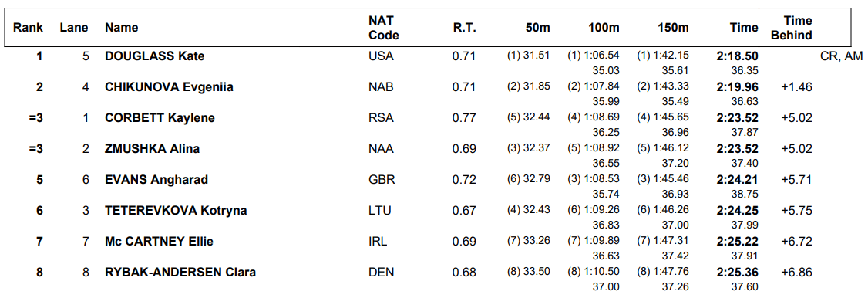This screenshot has width=868, height=298.
Task: Select the name CORBETT Kaylene
Action: click(160, 118)
